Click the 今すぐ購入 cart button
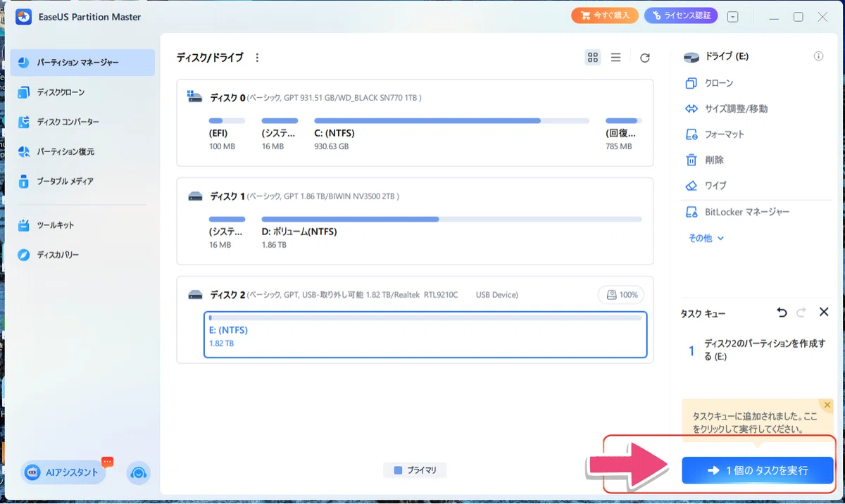 tap(605, 15)
